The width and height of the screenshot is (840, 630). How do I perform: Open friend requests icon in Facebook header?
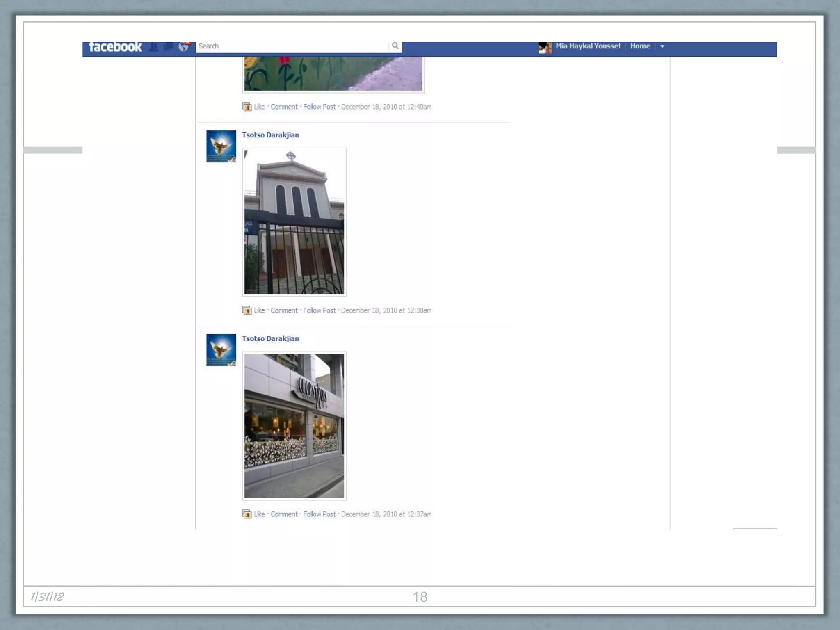[153, 47]
